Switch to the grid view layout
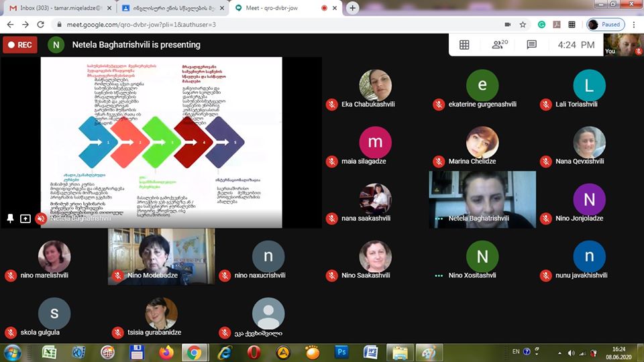Screen dimensions: 644x362 464,45
